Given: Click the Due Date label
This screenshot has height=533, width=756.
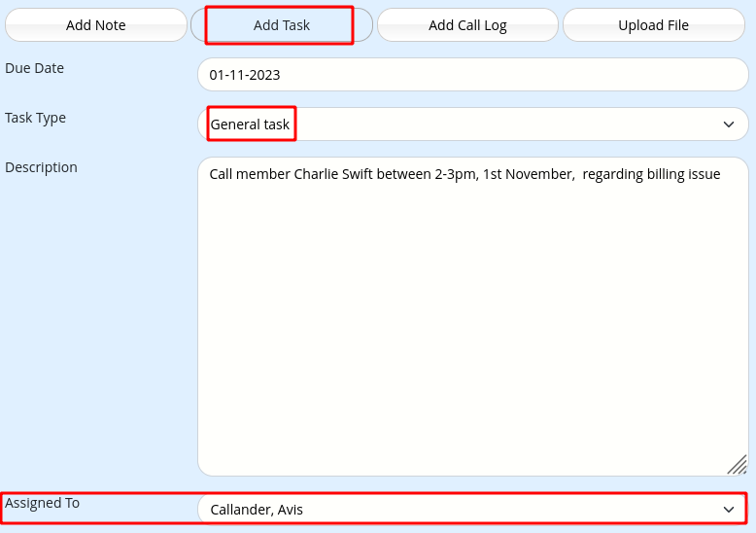Looking at the screenshot, I should click(35, 68).
